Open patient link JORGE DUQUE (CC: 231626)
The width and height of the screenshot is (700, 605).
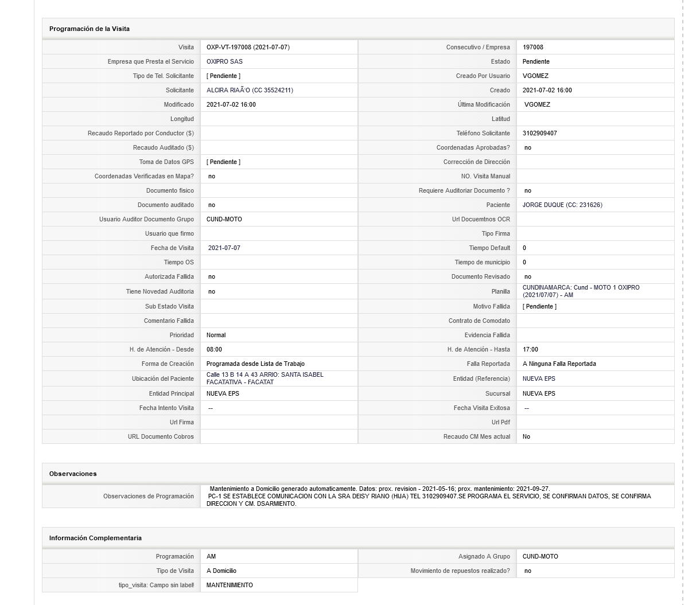point(562,205)
